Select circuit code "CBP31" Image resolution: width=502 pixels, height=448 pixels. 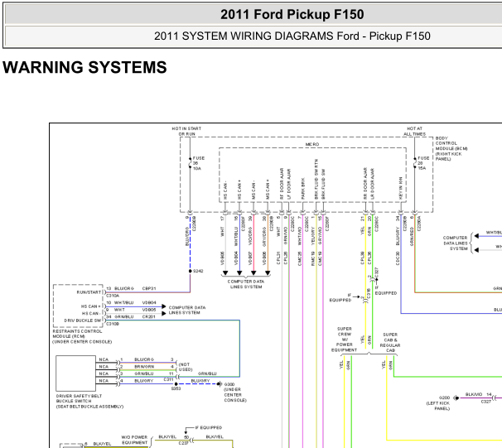149,288
